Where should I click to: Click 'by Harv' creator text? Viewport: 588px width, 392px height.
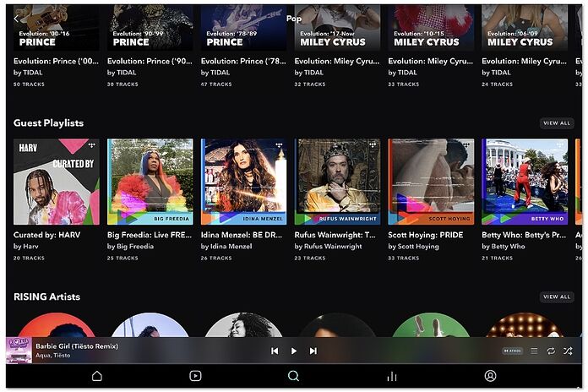click(x=26, y=247)
